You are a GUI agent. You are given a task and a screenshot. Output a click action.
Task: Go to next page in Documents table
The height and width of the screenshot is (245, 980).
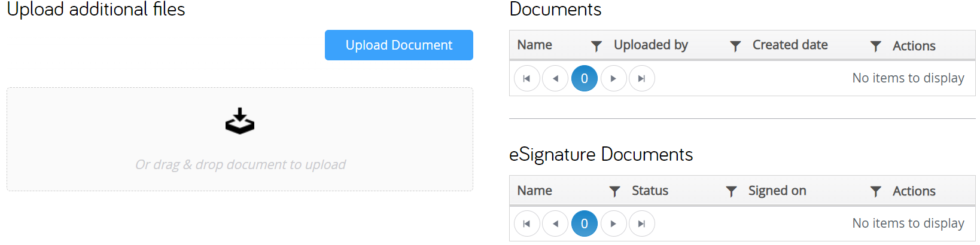(613, 78)
